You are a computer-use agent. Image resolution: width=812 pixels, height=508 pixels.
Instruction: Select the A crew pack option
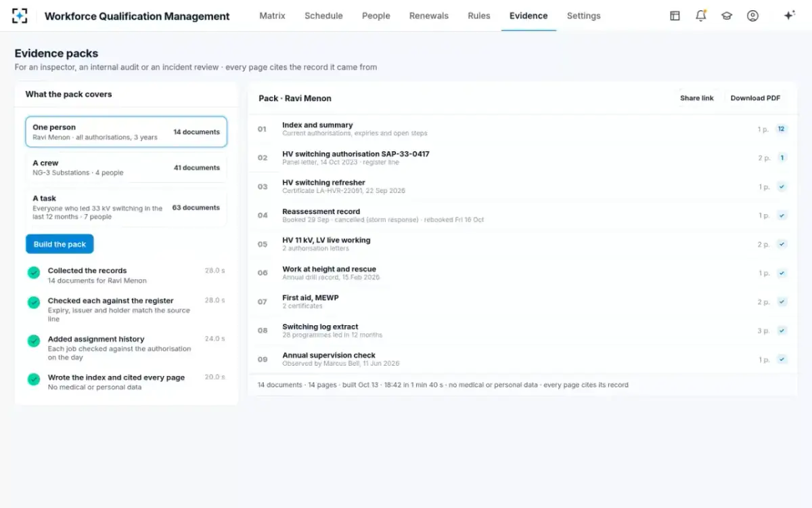point(126,167)
